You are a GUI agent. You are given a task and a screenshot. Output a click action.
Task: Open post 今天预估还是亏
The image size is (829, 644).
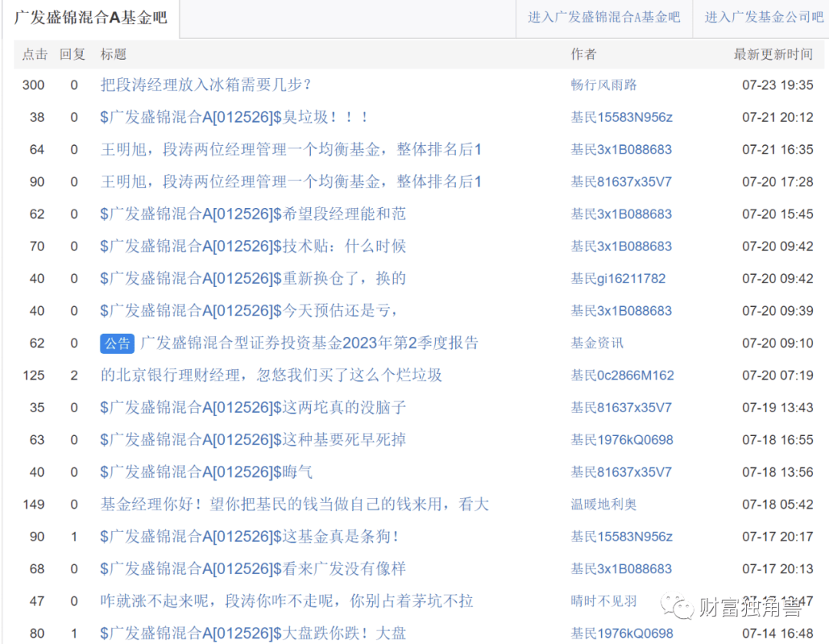click(x=249, y=310)
